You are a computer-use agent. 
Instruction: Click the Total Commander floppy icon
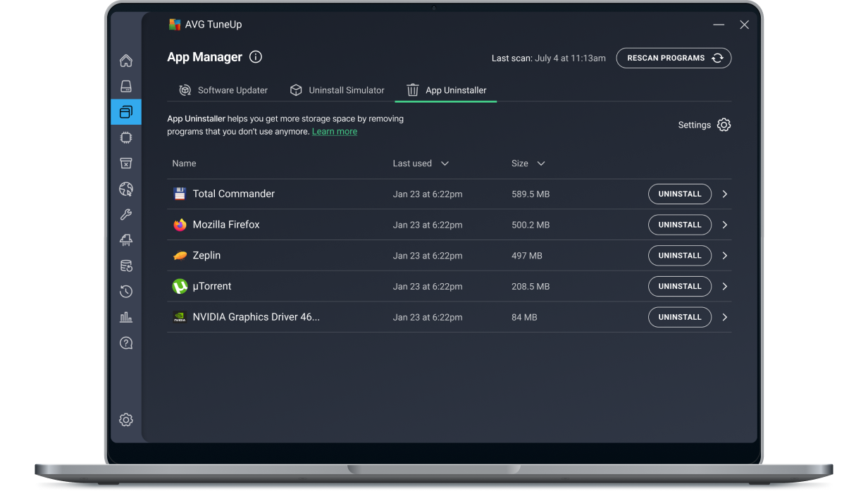tap(180, 194)
